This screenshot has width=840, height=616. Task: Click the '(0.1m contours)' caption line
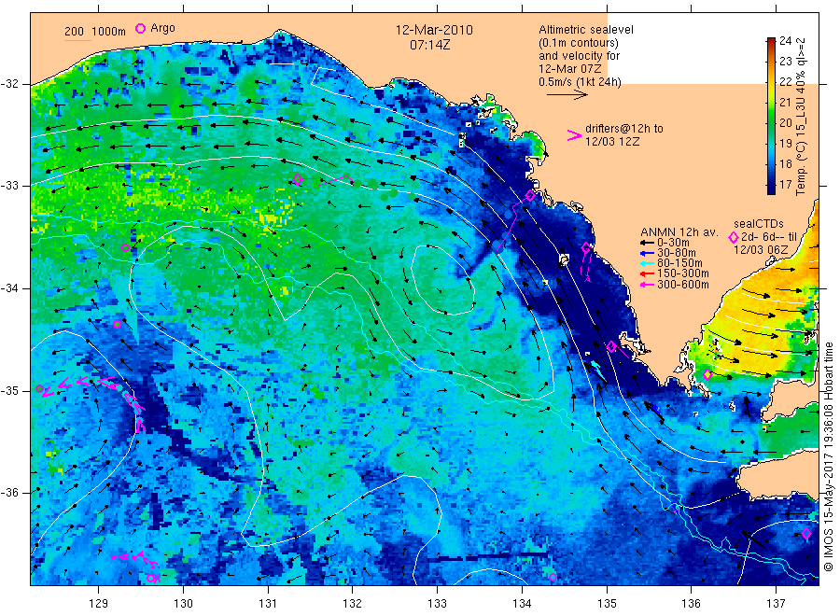coord(579,43)
